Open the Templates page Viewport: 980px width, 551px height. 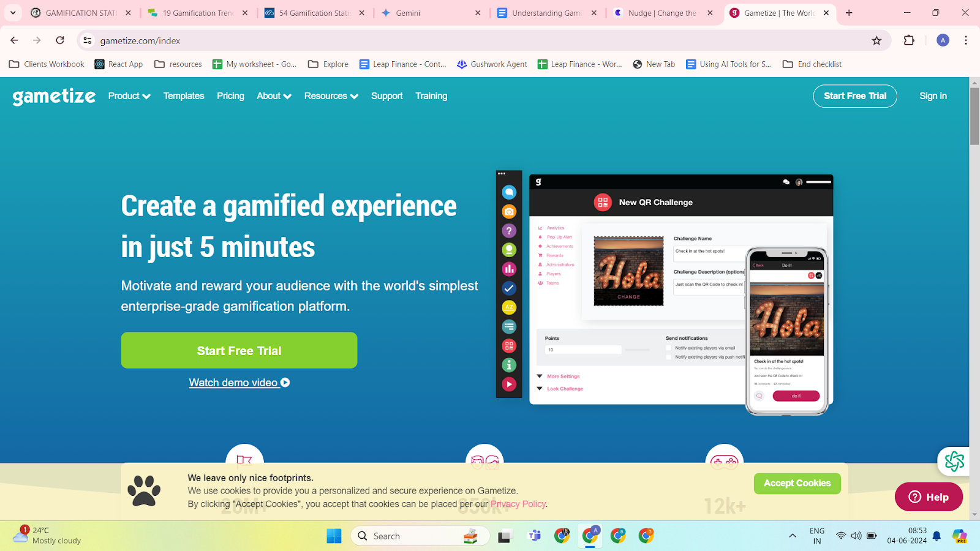(184, 96)
